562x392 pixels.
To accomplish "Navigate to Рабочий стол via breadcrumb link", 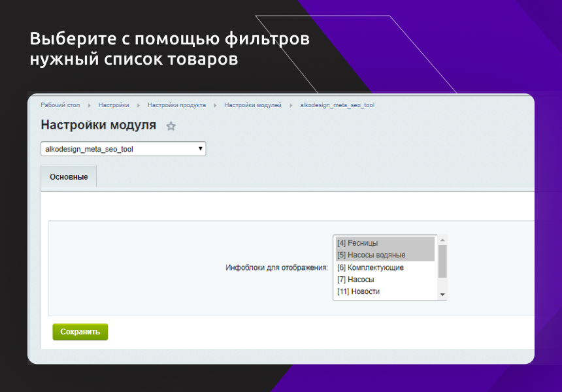I will pyautogui.click(x=59, y=105).
